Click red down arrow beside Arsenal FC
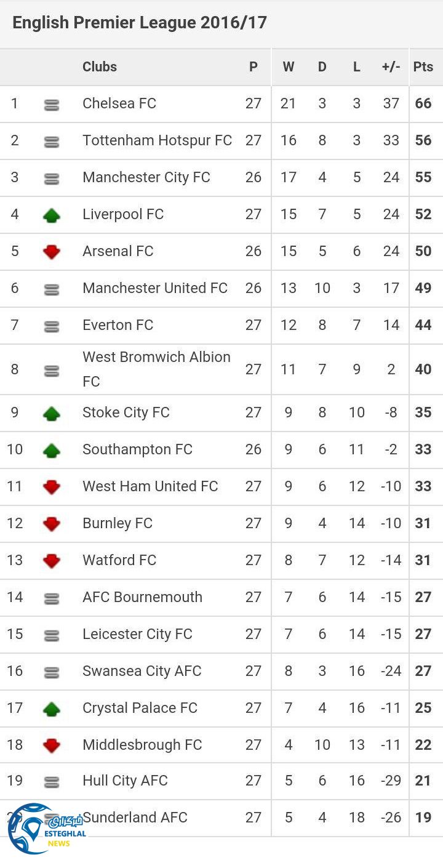 point(52,252)
